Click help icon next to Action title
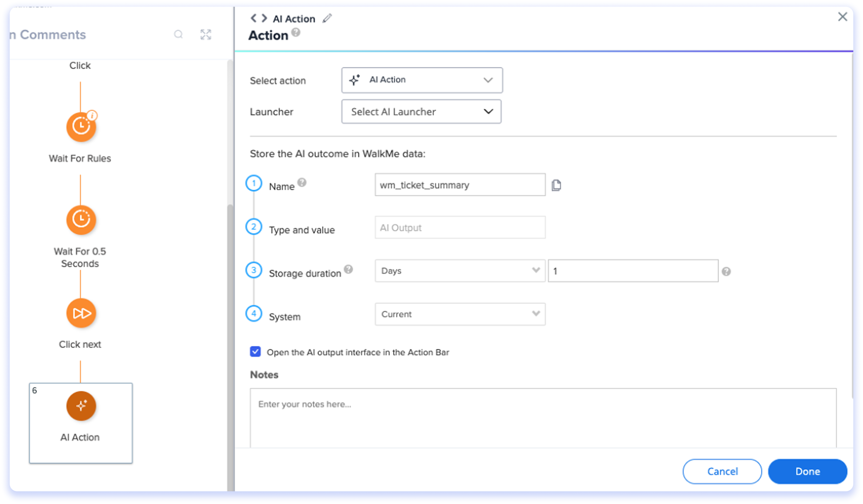863x504 pixels. pos(296,33)
